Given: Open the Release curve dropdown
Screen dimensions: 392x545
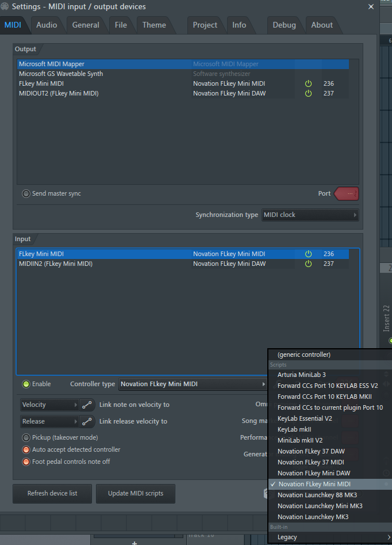Looking at the screenshot, I should 49,421.
